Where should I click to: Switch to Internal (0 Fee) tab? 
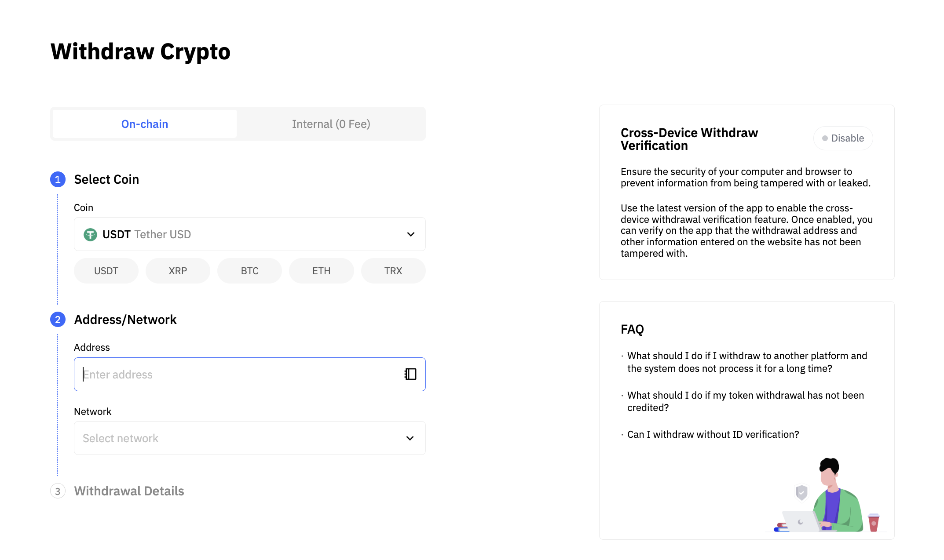click(331, 124)
